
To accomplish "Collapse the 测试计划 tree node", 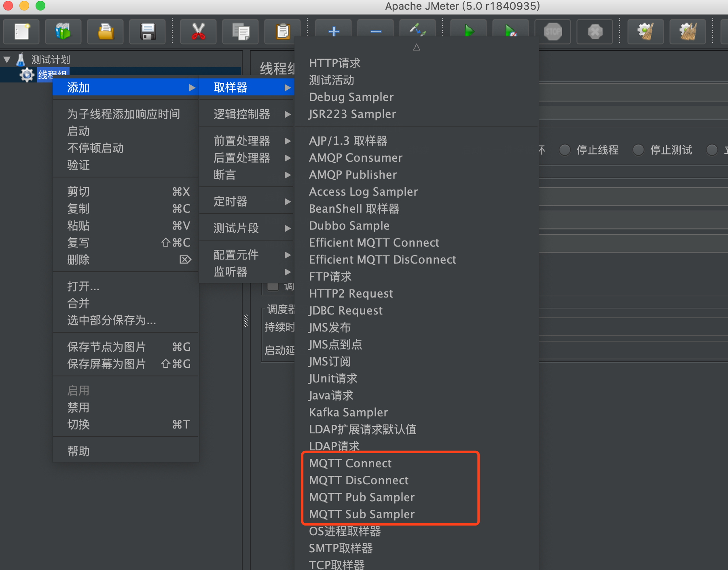I will click(6, 59).
